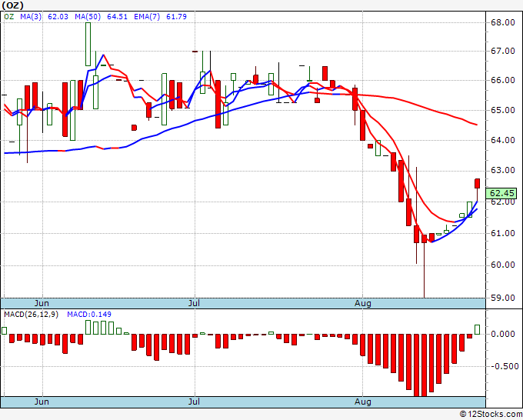The height and width of the screenshot is (420, 523).
Task: Click Aug on the price chart axis
Action: 362,303
